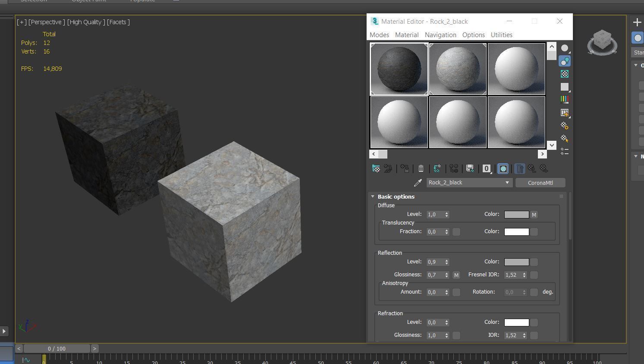The width and height of the screenshot is (644, 364).
Task: Click the Reflection Level spinner arrows
Action: point(446,262)
